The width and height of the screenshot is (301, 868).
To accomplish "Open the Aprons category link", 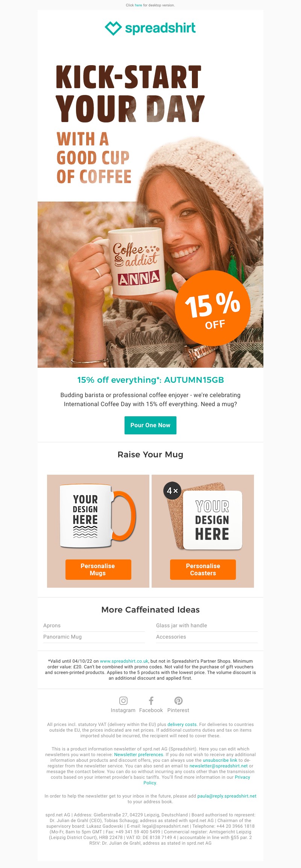I will pos(52,625).
